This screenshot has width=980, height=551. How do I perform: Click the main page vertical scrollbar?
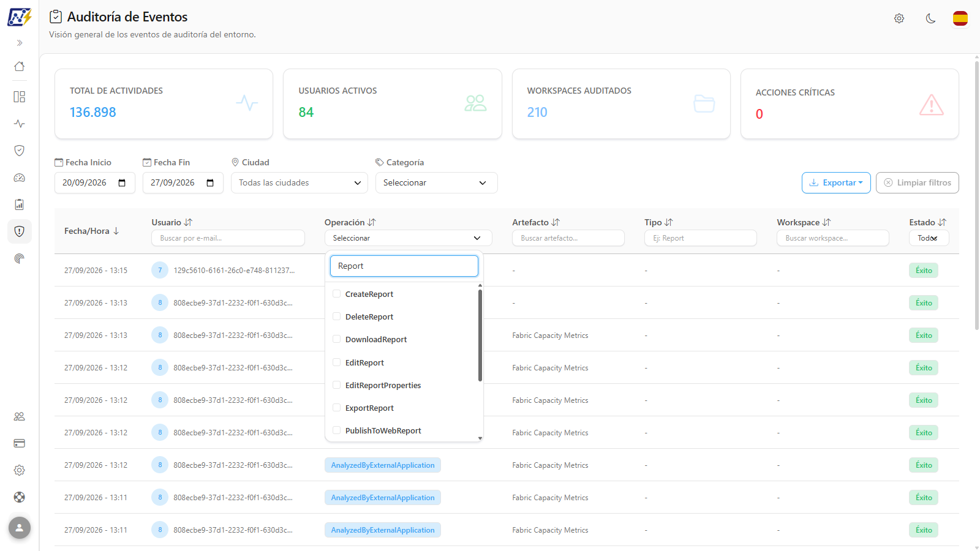(976, 196)
